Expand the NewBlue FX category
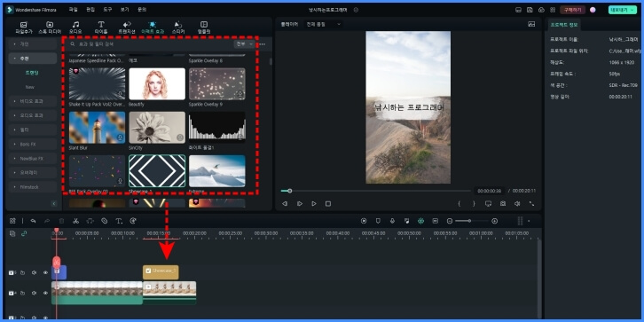Image resolution: width=644 pixels, height=322 pixels. pyautogui.click(x=33, y=159)
